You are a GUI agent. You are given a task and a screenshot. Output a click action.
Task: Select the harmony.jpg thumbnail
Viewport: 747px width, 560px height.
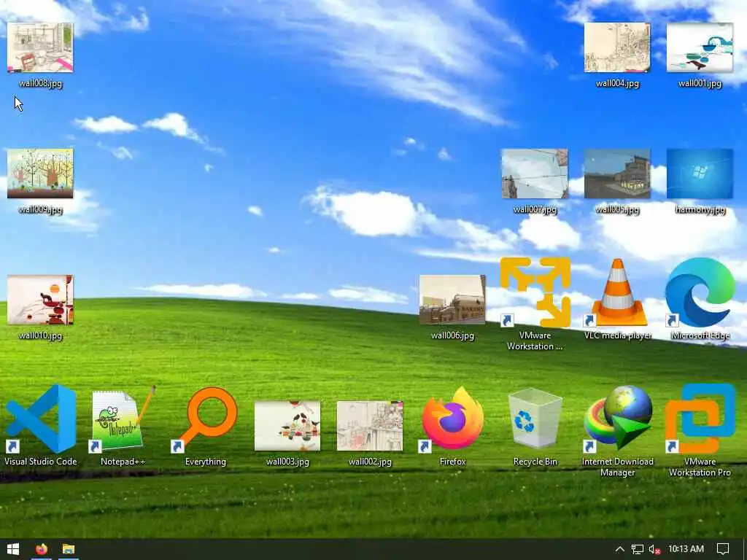(700, 174)
